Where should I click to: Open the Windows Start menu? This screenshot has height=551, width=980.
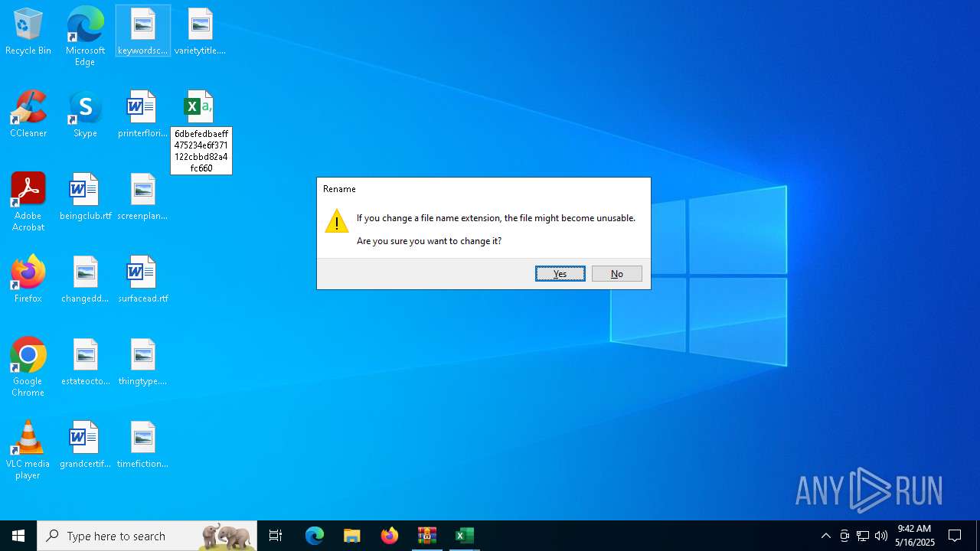pos(18,536)
